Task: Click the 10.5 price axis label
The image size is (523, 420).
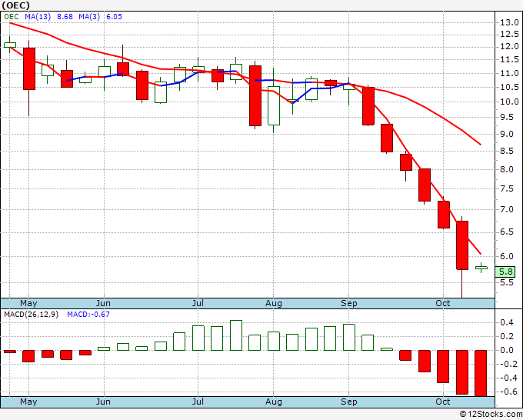Action: [x=509, y=88]
